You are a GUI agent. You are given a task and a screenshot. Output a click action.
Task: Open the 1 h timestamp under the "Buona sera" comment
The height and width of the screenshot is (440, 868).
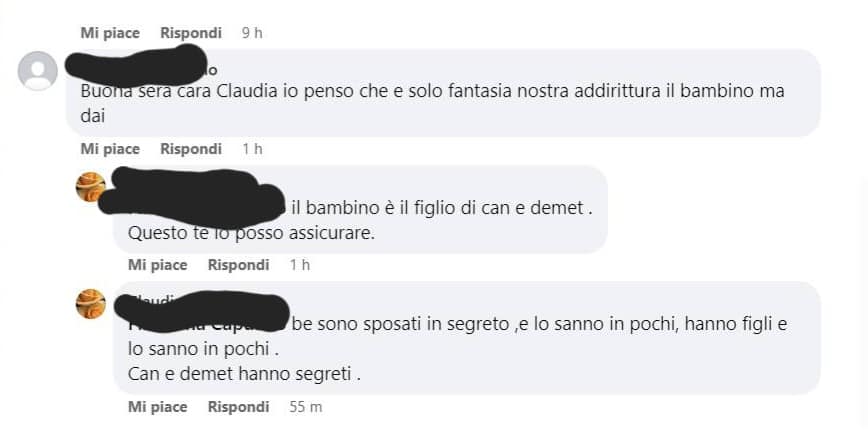point(252,149)
